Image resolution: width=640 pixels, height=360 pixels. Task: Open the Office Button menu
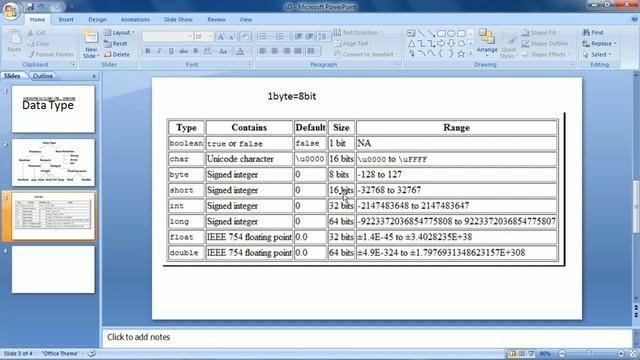[11, 10]
